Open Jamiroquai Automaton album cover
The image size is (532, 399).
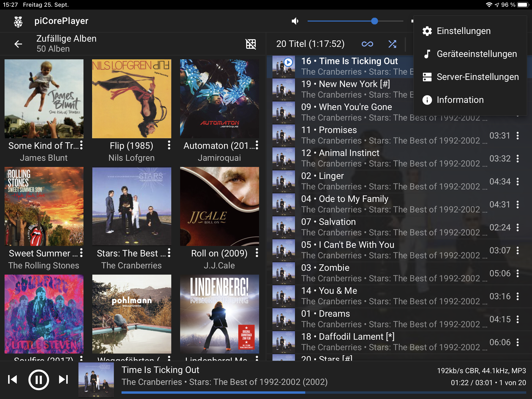(x=219, y=99)
